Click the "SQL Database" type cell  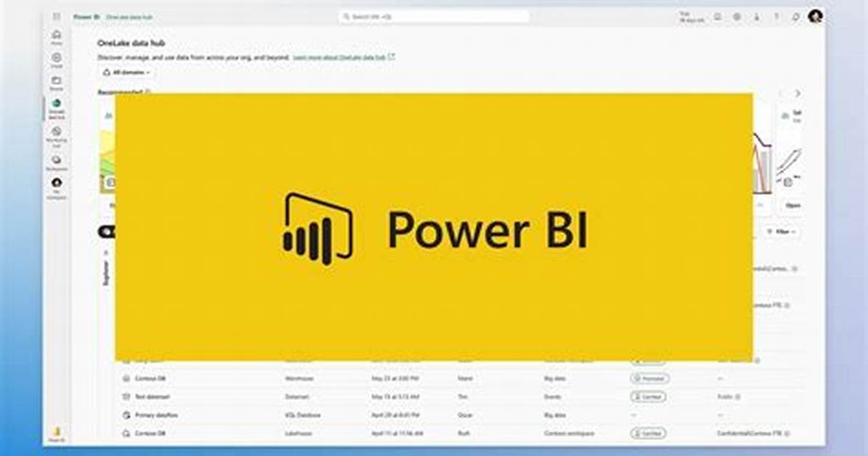coord(302,415)
